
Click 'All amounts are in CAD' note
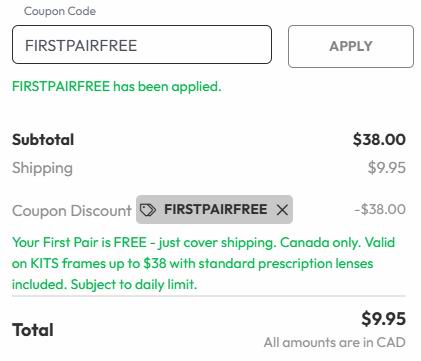[335, 342]
